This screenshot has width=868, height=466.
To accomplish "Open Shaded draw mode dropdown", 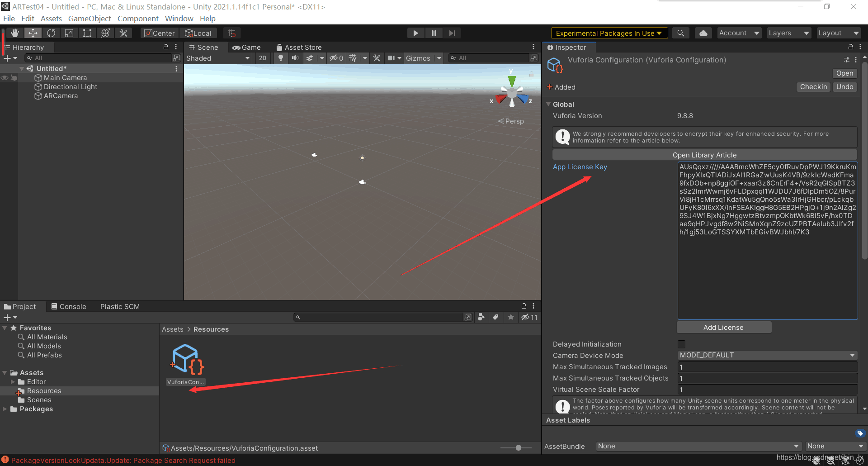I will click(x=218, y=58).
